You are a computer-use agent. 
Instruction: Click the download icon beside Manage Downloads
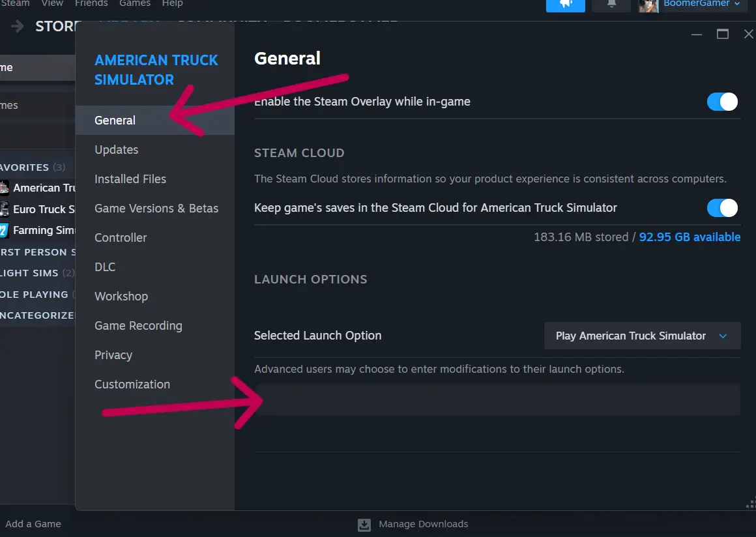pyautogui.click(x=363, y=524)
